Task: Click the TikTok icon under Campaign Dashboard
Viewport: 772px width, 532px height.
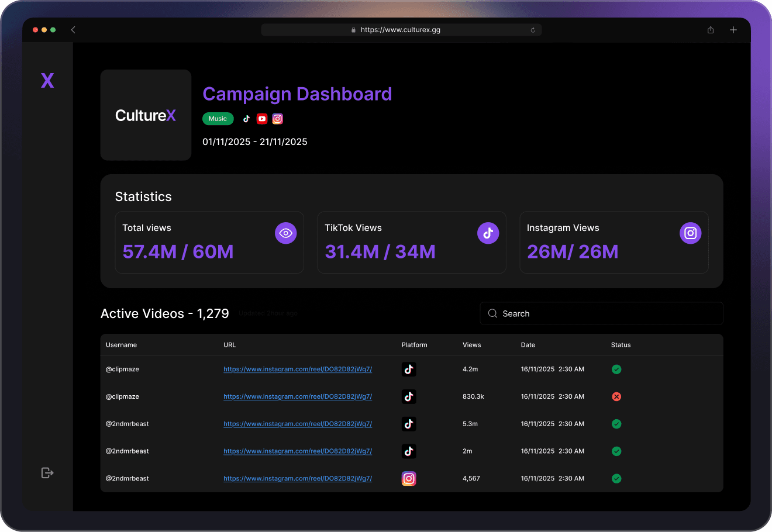Action: pos(246,119)
